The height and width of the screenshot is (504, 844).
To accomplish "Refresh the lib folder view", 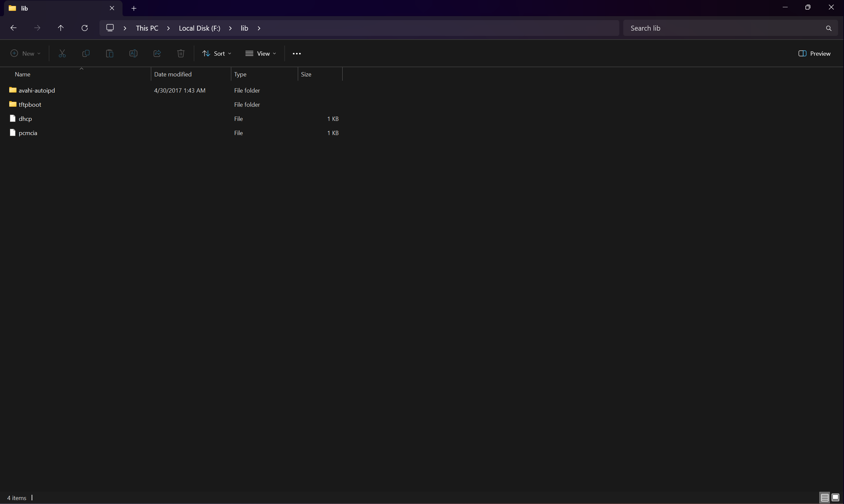I will [x=85, y=28].
